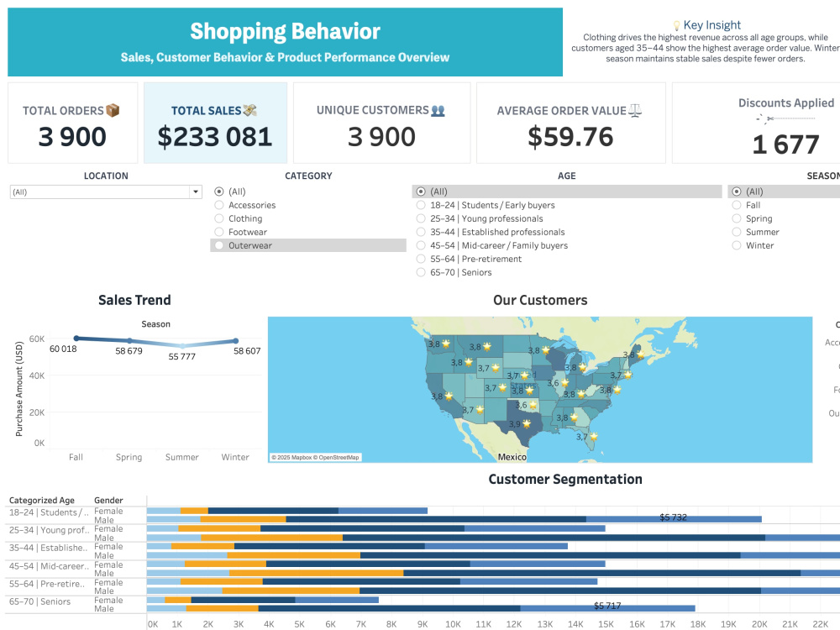Select the 3,8 star marker over Maine
840x630 pixels.
tap(639, 354)
